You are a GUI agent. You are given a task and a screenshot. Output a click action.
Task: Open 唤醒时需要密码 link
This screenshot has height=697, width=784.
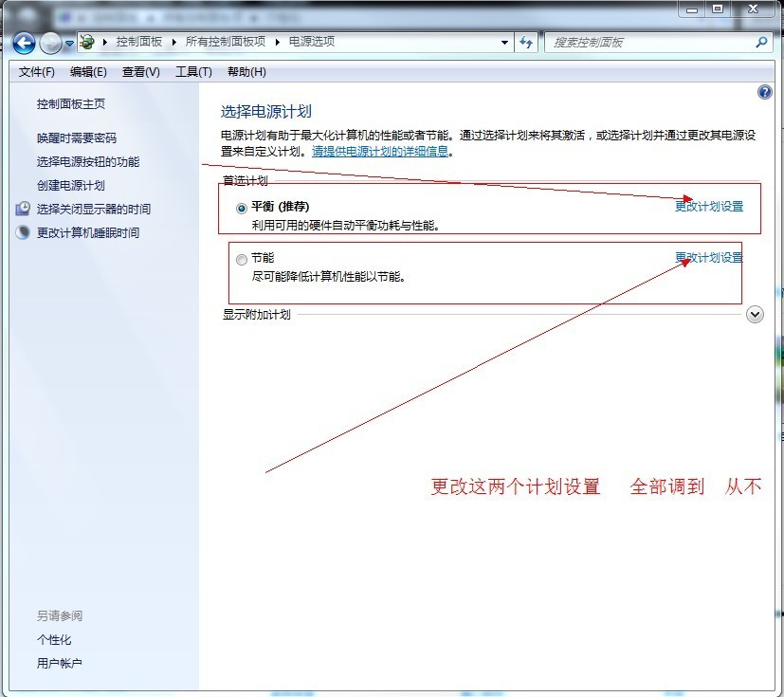[x=77, y=138]
